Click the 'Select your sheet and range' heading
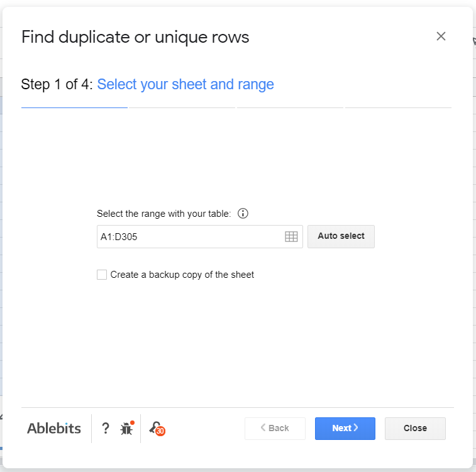476x472 pixels. click(x=185, y=84)
